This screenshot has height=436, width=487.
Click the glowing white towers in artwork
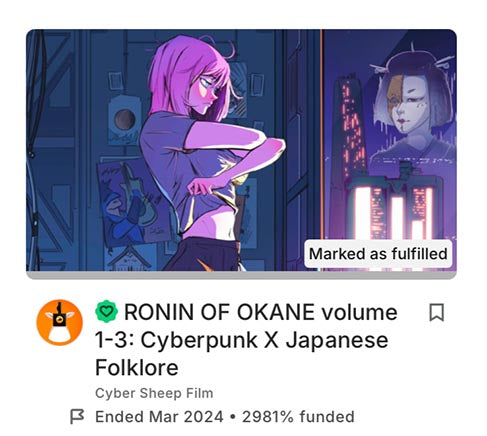pyautogui.click(x=393, y=212)
